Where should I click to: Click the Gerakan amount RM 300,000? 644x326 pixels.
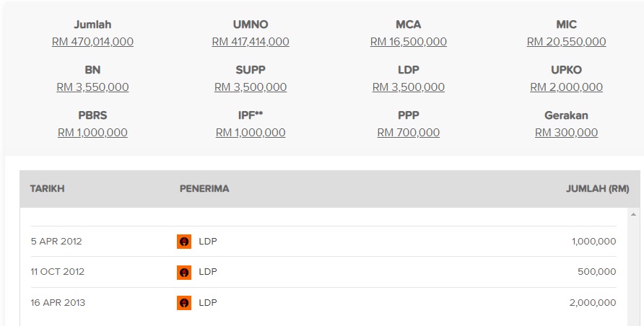pyautogui.click(x=567, y=133)
